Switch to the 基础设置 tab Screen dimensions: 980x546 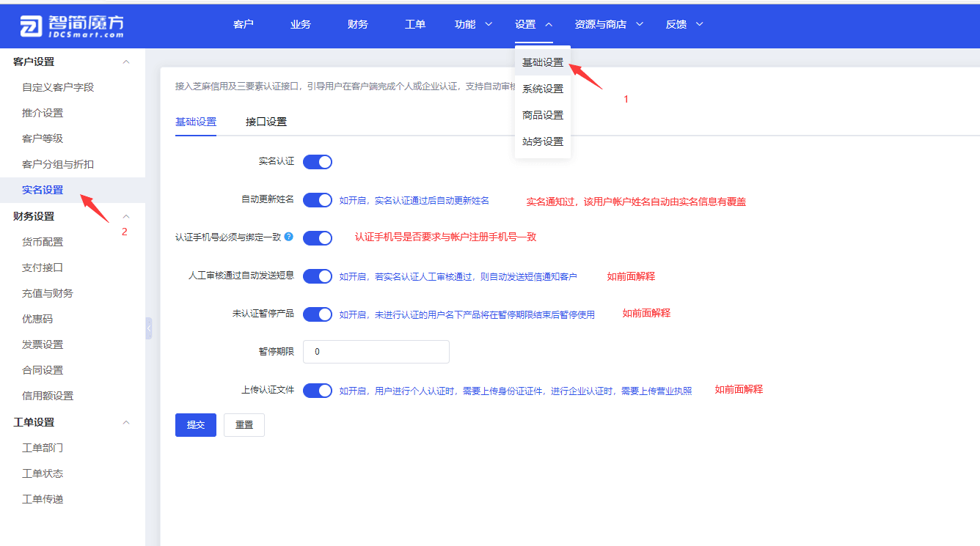[196, 122]
